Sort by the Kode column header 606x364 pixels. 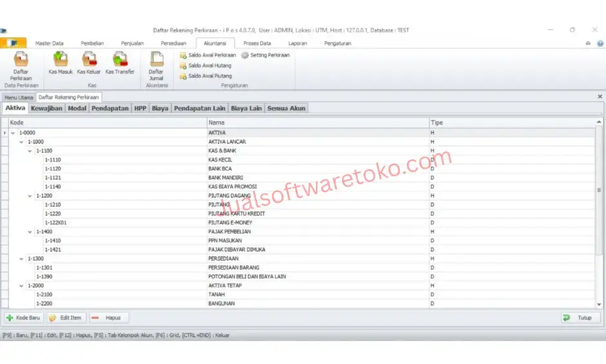(x=108, y=122)
